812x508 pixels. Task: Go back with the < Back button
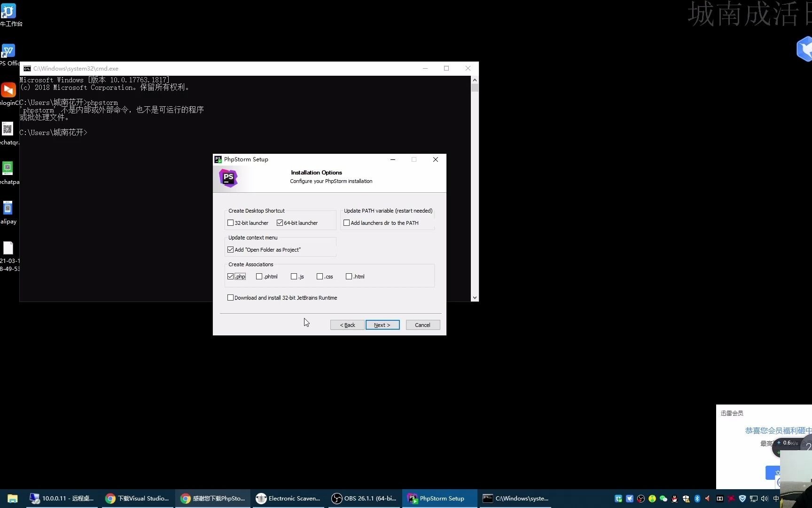click(x=347, y=325)
